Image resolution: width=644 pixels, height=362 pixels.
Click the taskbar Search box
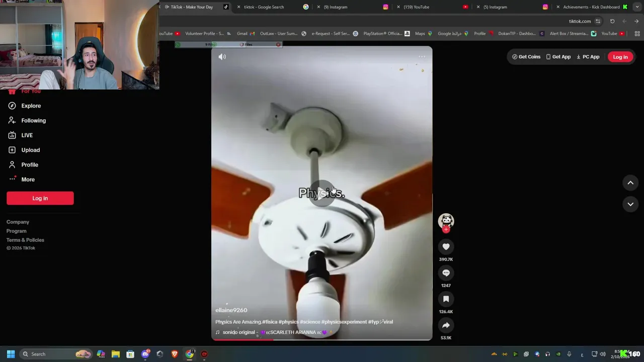point(56,354)
